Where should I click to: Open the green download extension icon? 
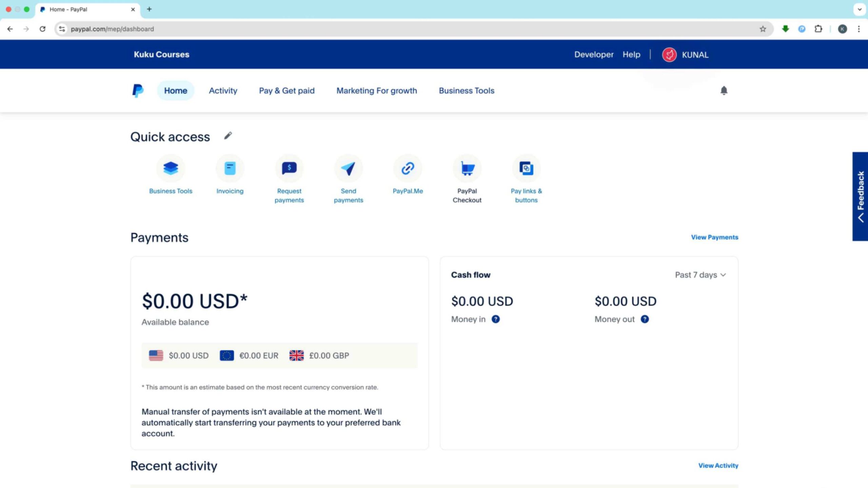[x=785, y=29]
